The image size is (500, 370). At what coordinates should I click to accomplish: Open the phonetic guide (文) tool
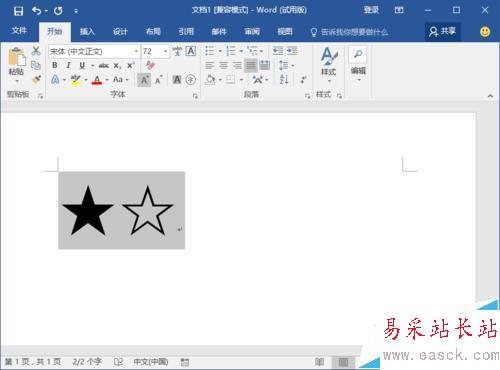click(177, 51)
